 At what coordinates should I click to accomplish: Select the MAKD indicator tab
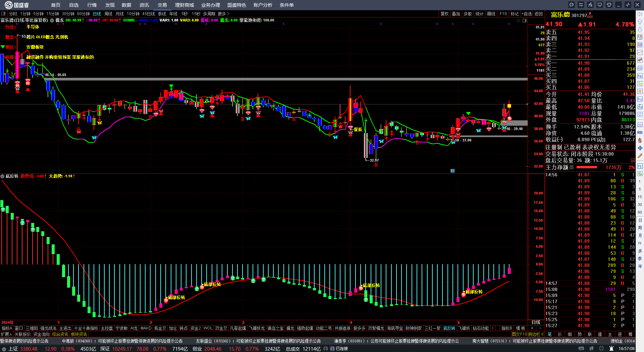tap(146, 328)
